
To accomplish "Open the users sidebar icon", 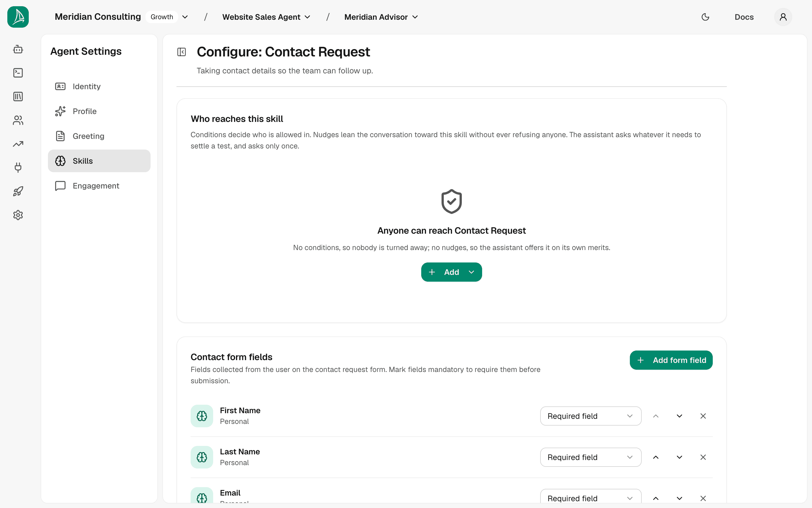I will (x=18, y=120).
